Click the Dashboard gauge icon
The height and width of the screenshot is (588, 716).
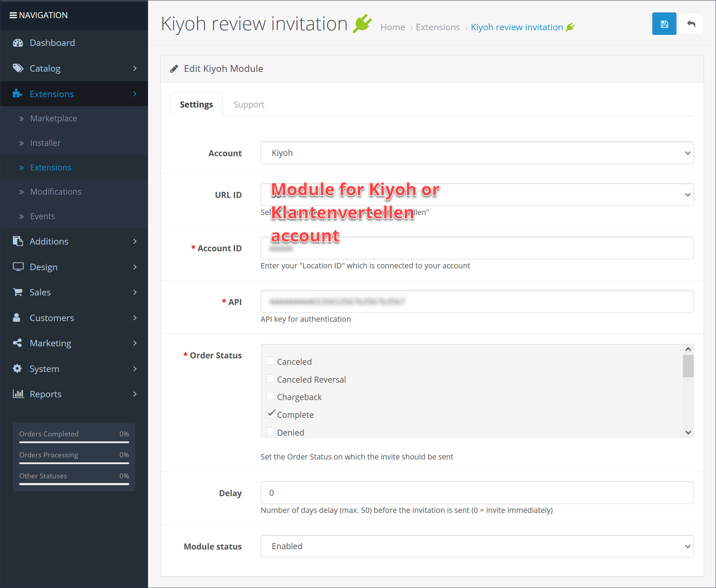coord(18,43)
